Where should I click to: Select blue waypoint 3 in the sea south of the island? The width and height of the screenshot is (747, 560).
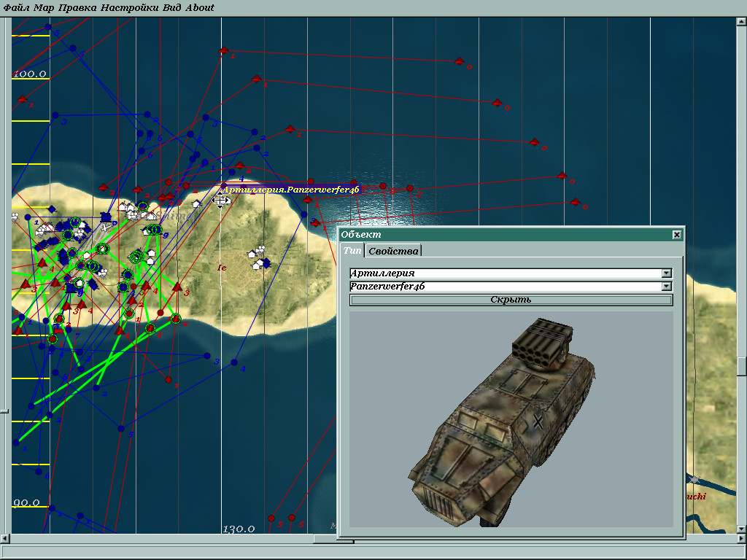tap(207, 356)
